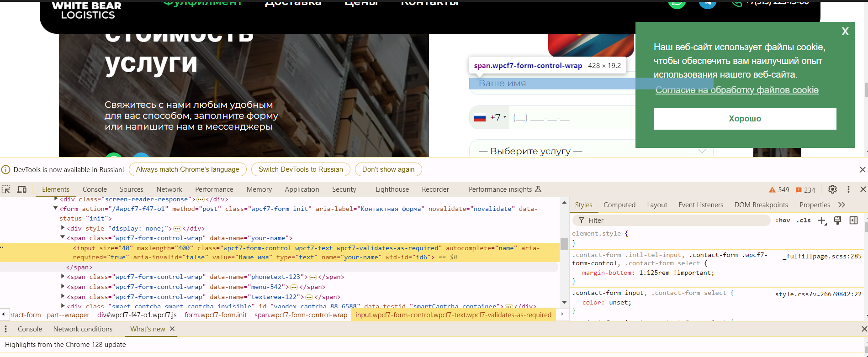
Task: Open the DevTools three-dot customize menu
Action: pos(848,189)
